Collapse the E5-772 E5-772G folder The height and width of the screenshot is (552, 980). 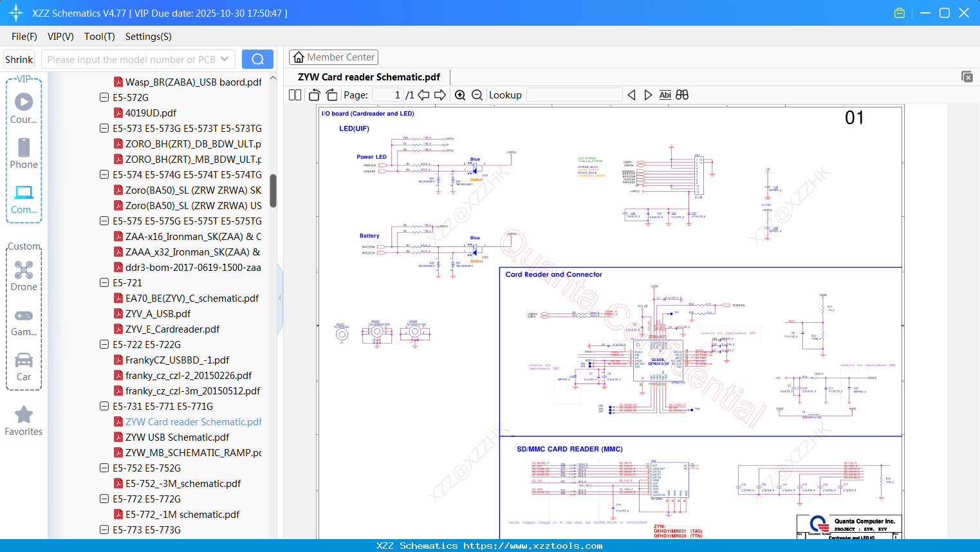point(104,499)
